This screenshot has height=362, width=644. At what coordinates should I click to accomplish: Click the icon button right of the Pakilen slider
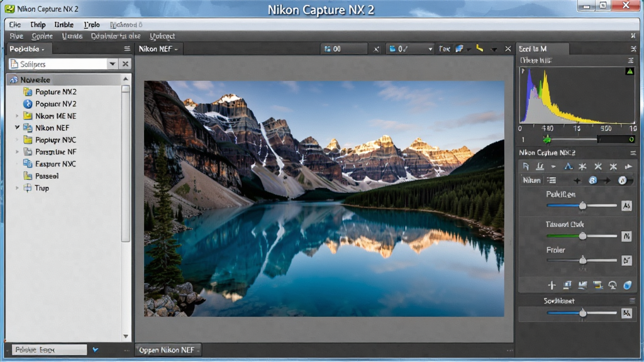coord(626,206)
